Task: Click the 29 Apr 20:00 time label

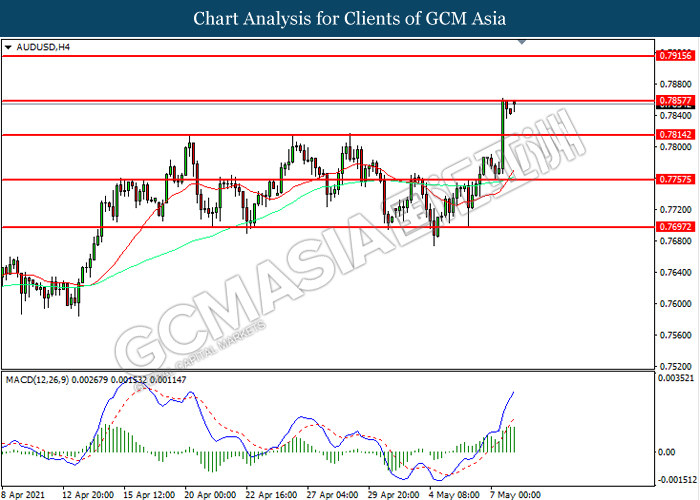Action: point(394,495)
